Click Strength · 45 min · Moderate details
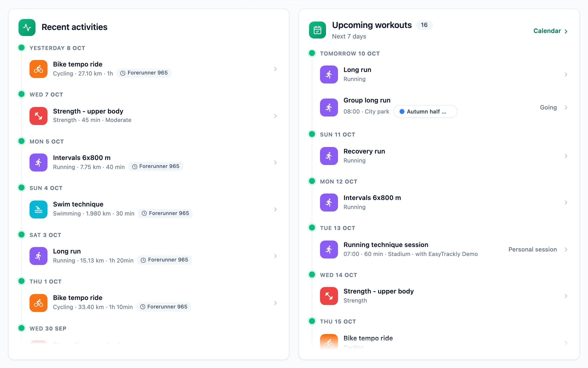This screenshot has width=588, height=368. pos(92,120)
